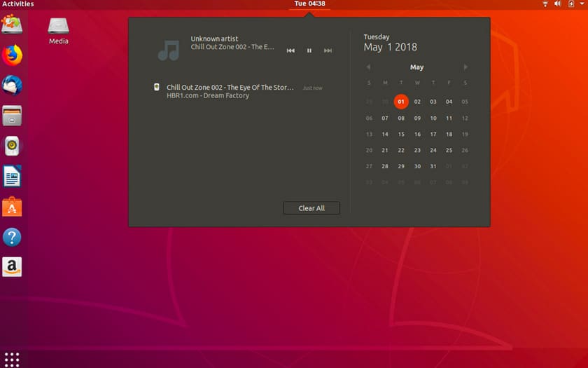Screen dimensions: 588x368
Task: Select May 15 in the calendar
Action: coord(401,134)
